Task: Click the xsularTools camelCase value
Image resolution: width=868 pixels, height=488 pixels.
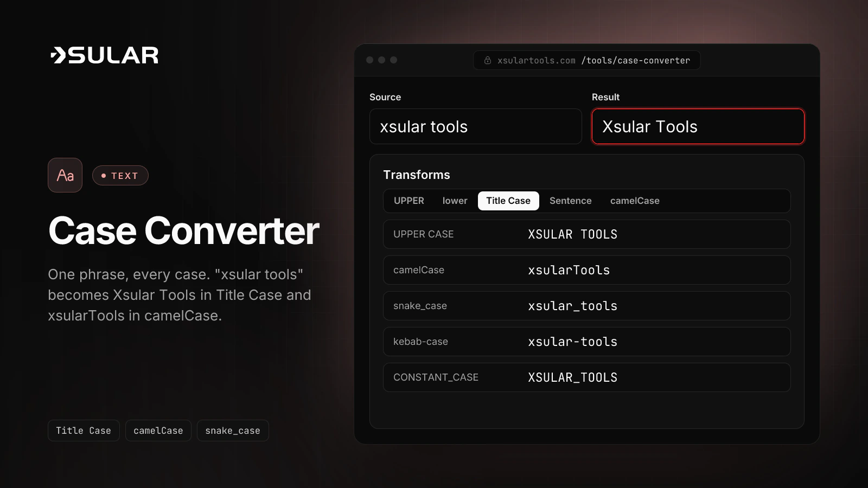Action: click(x=569, y=270)
